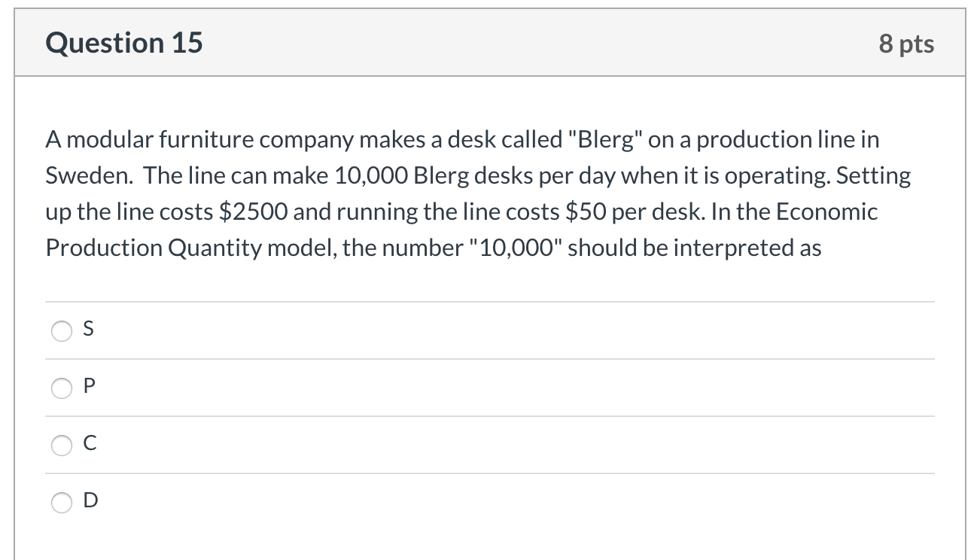This screenshot has height=560, width=974.
Task: Select the radio button for option P
Action: pos(62,388)
